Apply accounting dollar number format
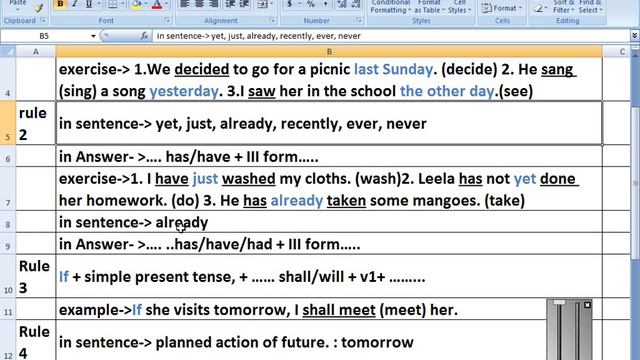The width and height of the screenshot is (640, 360). pos(289,4)
